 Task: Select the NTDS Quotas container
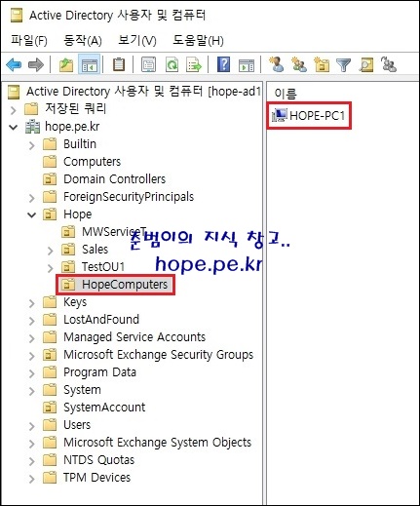point(98,460)
